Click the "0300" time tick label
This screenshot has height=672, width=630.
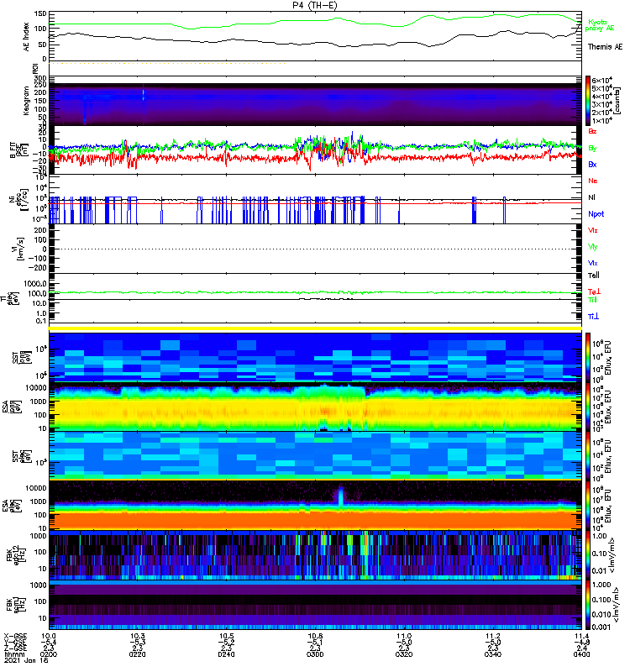point(315,654)
